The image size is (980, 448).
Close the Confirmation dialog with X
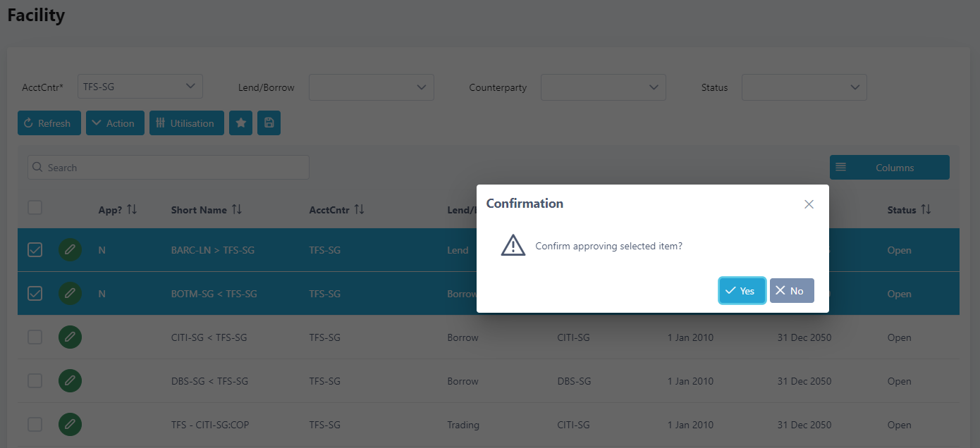(809, 204)
